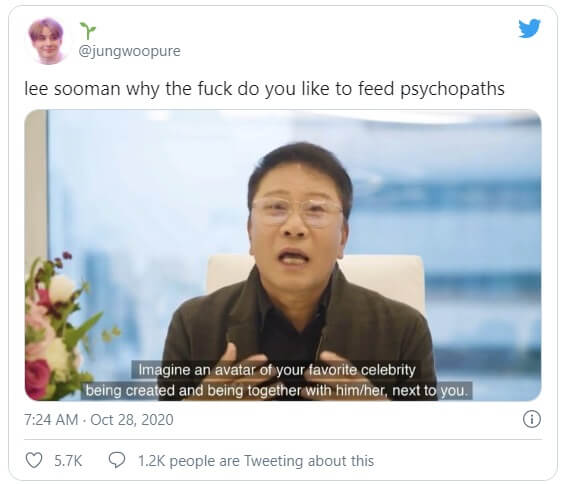Click the subtitle line 'being created and being together'
The width and height of the screenshot is (563, 484).
[276, 390]
